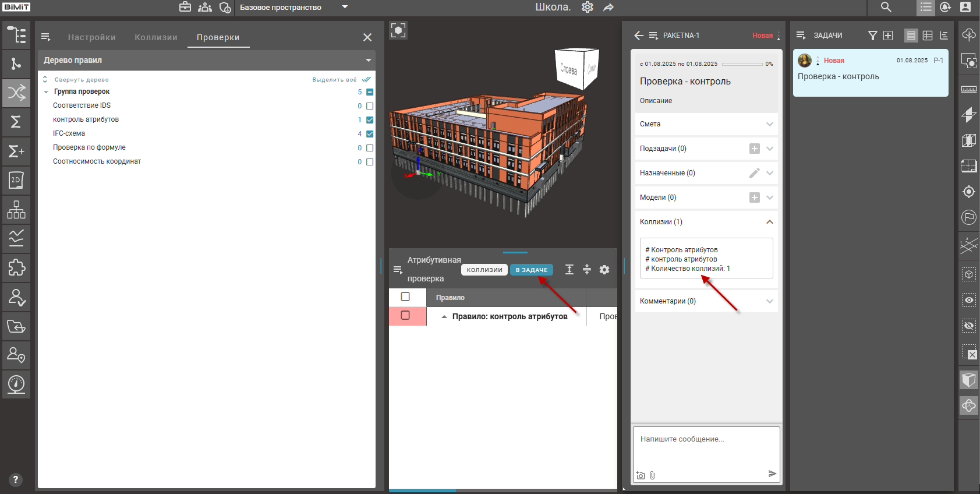Switch to the Коллизии tab
The width and height of the screenshot is (980, 494).
156,37
